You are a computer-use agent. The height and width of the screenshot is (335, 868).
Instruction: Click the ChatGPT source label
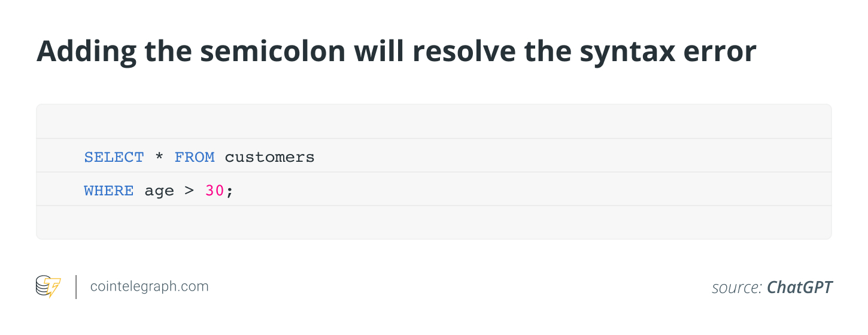point(799,287)
